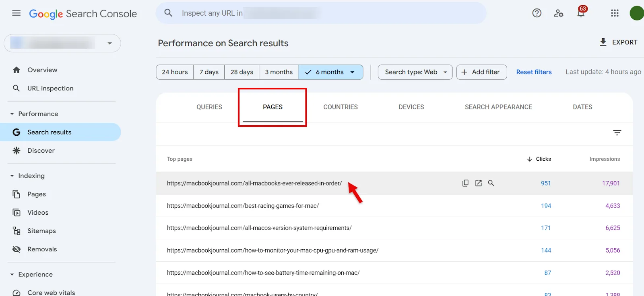The width and height of the screenshot is (644, 296).
Task: Click the 6,625 impressions value
Action: coord(613,228)
